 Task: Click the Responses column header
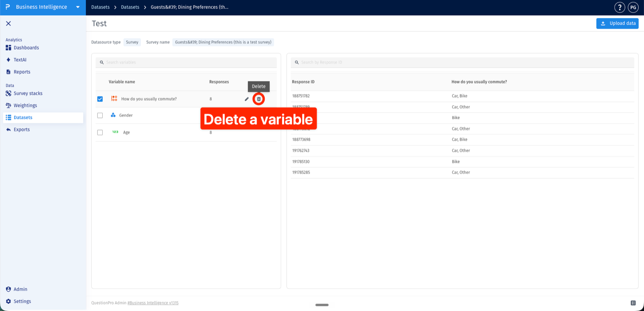coord(219,82)
